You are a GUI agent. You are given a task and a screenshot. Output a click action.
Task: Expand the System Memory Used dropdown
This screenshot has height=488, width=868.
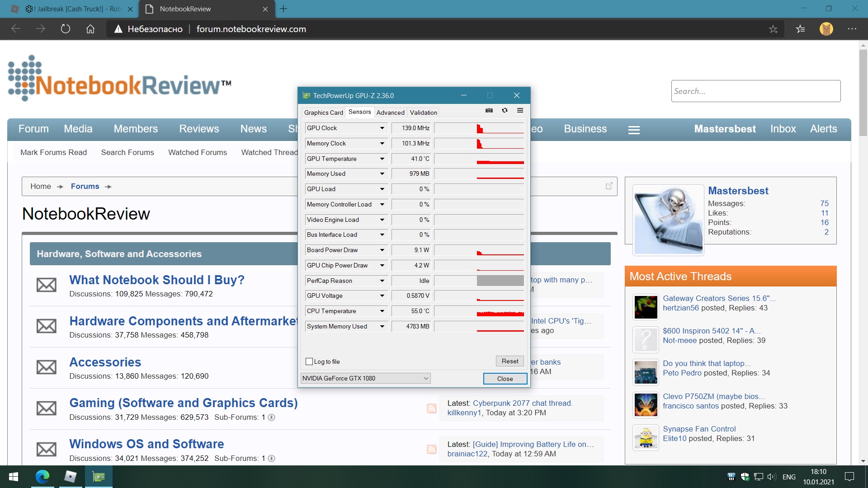(382, 326)
